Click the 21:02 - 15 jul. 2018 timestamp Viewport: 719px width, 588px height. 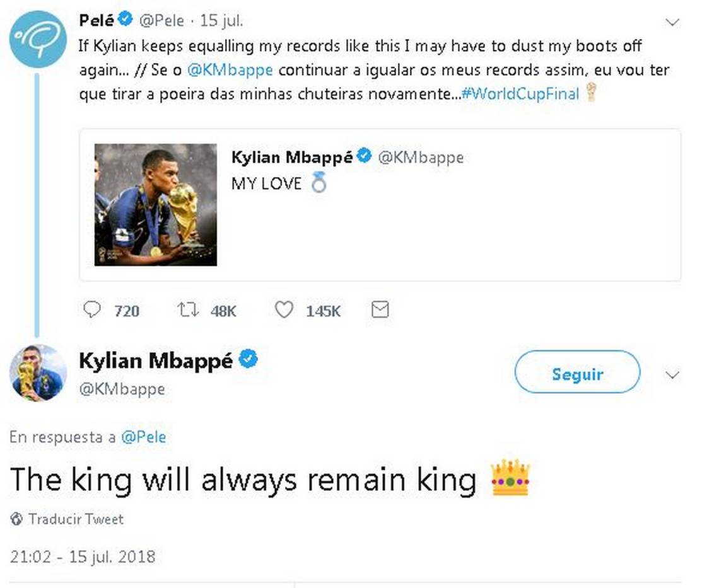pos(83,556)
